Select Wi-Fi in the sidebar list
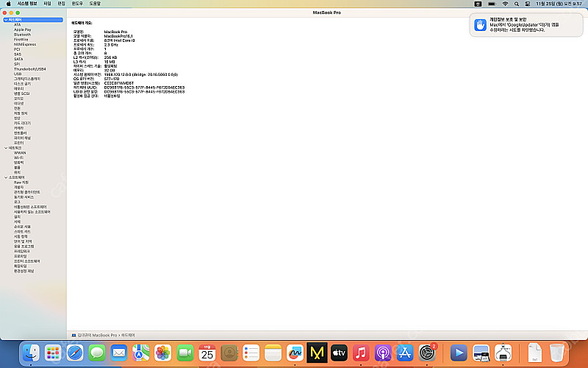 pyautogui.click(x=19, y=158)
